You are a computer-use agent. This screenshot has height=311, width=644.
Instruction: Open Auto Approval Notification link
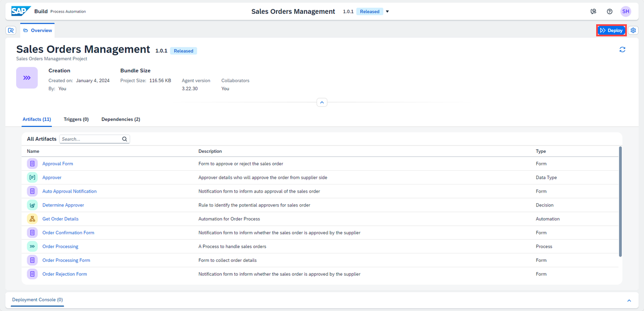pyautogui.click(x=69, y=191)
